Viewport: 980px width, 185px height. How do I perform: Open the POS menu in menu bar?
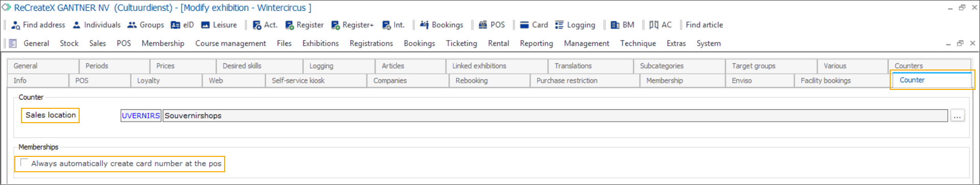coord(124,43)
